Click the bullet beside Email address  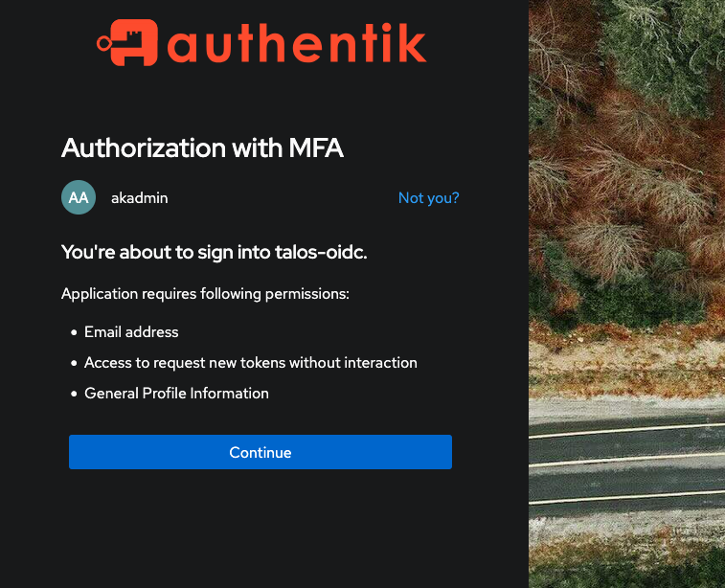(x=74, y=333)
